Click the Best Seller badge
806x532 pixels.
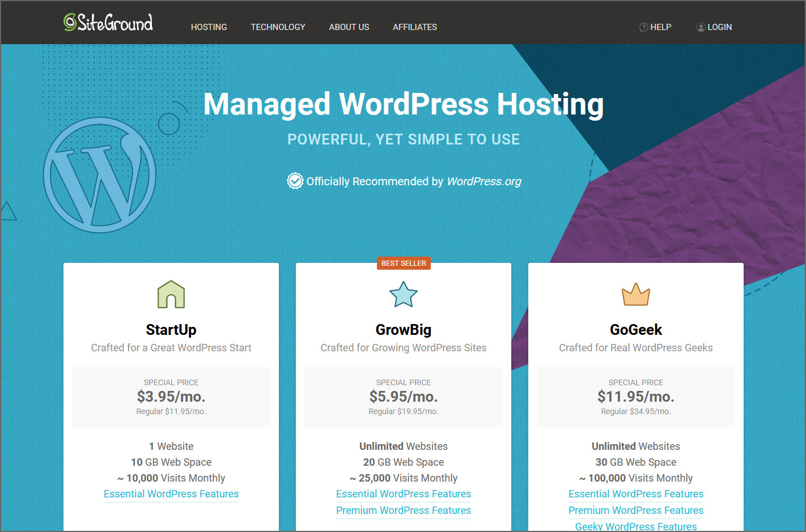coord(404,263)
